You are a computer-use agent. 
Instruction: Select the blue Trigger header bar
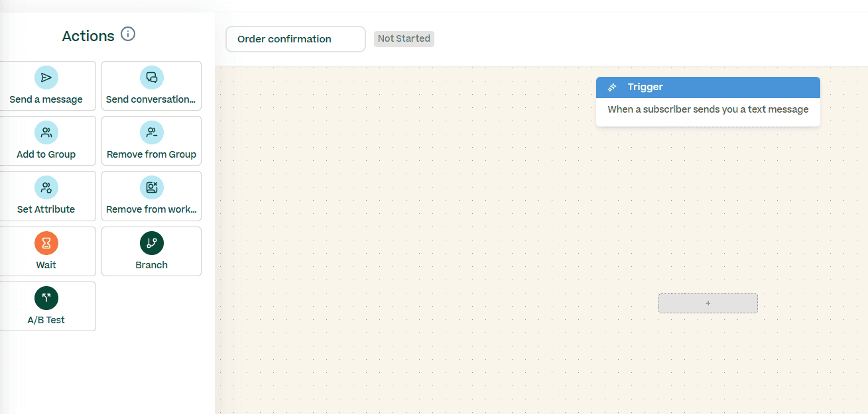(708, 87)
